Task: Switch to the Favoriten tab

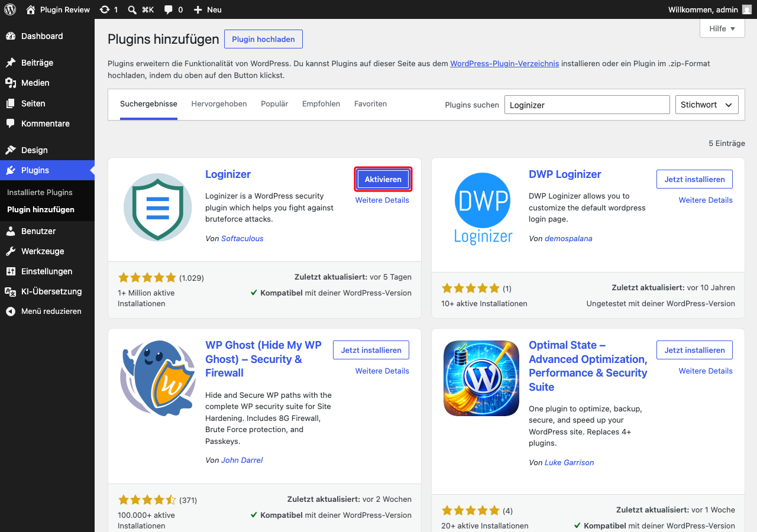Action: [x=370, y=104]
